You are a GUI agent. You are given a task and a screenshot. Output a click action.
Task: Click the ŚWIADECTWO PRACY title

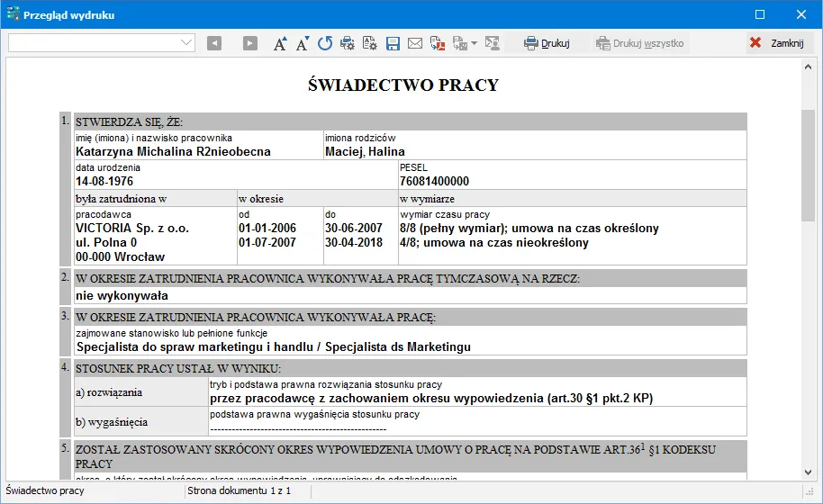pyautogui.click(x=403, y=85)
